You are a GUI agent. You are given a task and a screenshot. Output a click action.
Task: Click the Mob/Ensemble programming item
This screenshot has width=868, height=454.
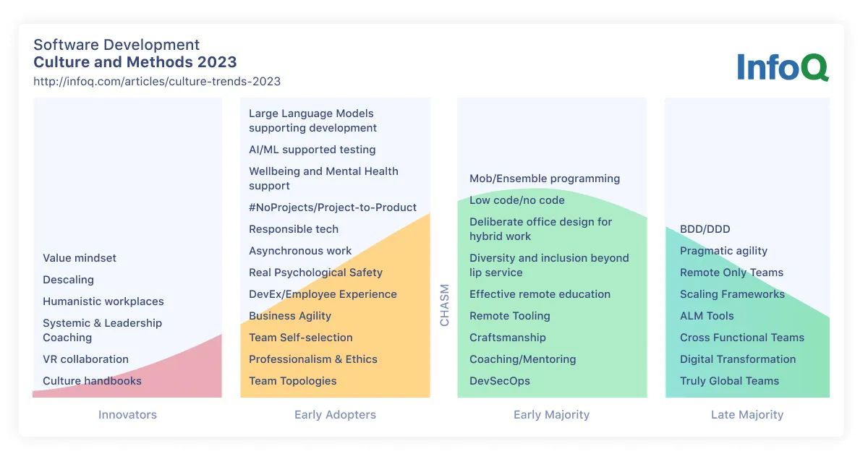tap(544, 179)
